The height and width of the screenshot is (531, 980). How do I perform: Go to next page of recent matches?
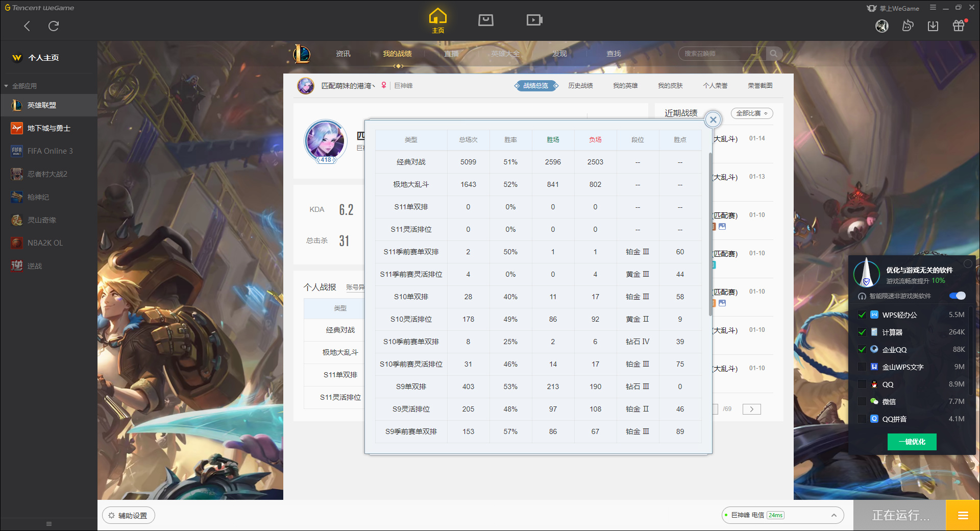[x=752, y=409]
